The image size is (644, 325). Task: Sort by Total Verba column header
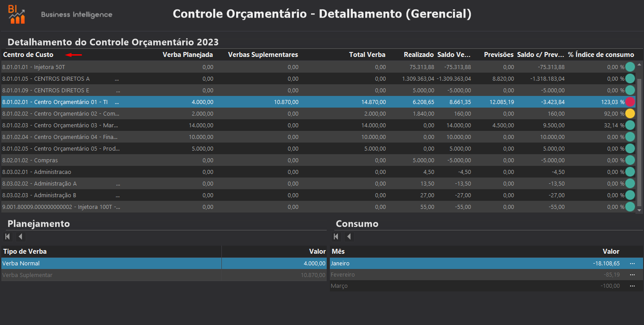[367, 55]
